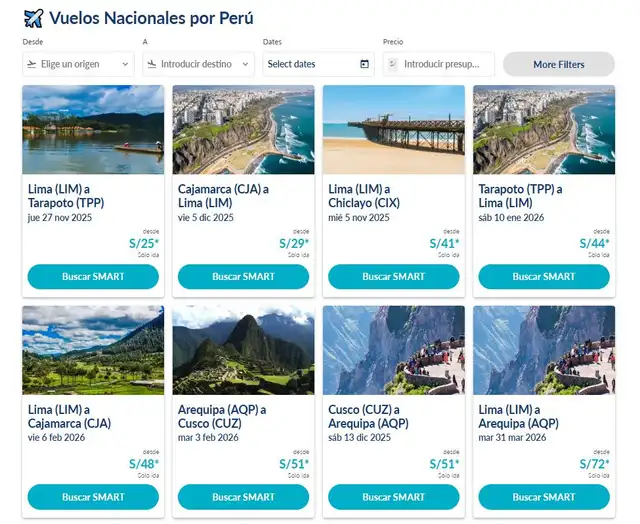Image resolution: width=640 pixels, height=524 pixels.
Task: Expand the 'Elige un origen' dropdown chevron
Action: point(125,64)
